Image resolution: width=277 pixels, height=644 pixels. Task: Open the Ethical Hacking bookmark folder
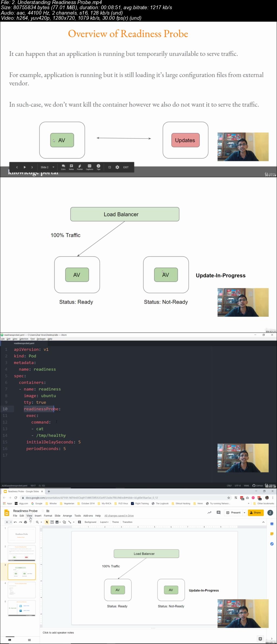point(181,504)
